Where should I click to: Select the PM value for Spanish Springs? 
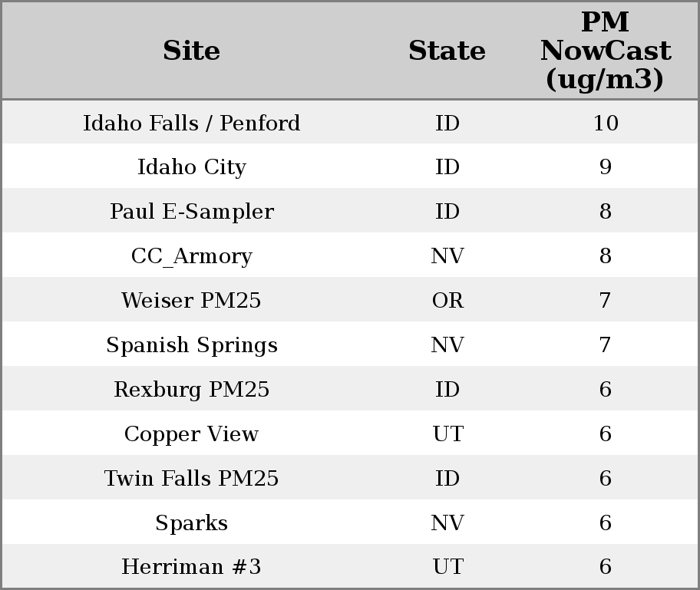[605, 345]
